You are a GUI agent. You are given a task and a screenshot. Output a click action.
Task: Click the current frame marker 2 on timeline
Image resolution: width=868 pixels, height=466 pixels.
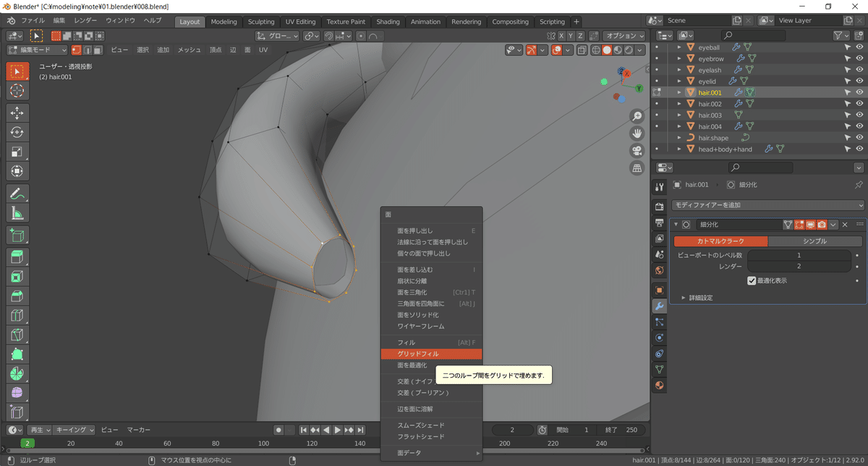click(x=27, y=443)
